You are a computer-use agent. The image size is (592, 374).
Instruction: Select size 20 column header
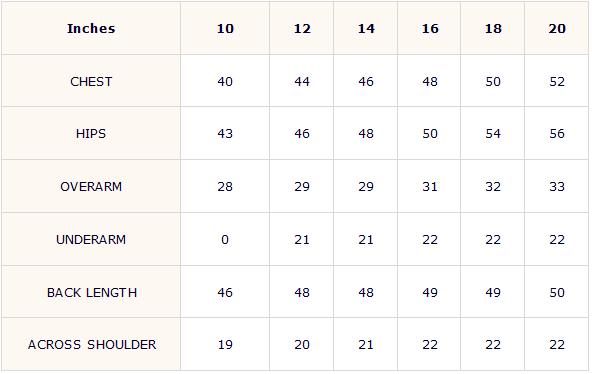[x=557, y=29]
